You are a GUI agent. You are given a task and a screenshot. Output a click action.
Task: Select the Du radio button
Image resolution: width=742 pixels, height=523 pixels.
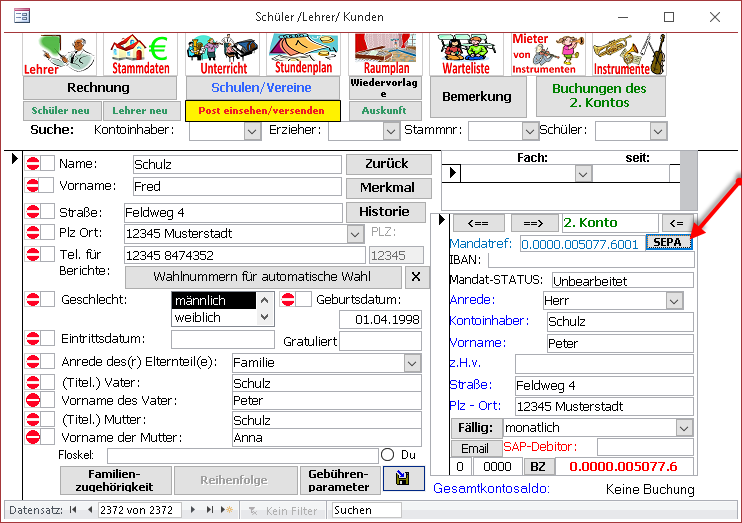click(x=388, y=455)
